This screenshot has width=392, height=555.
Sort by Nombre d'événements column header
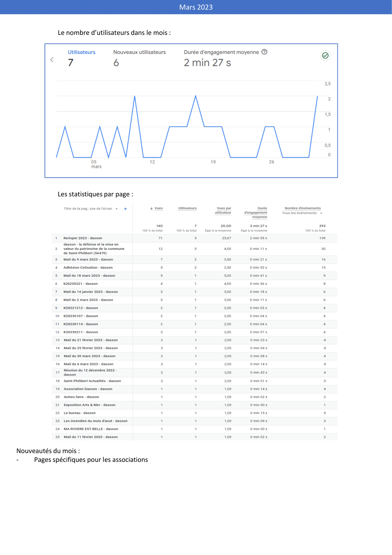pos(303,208)
